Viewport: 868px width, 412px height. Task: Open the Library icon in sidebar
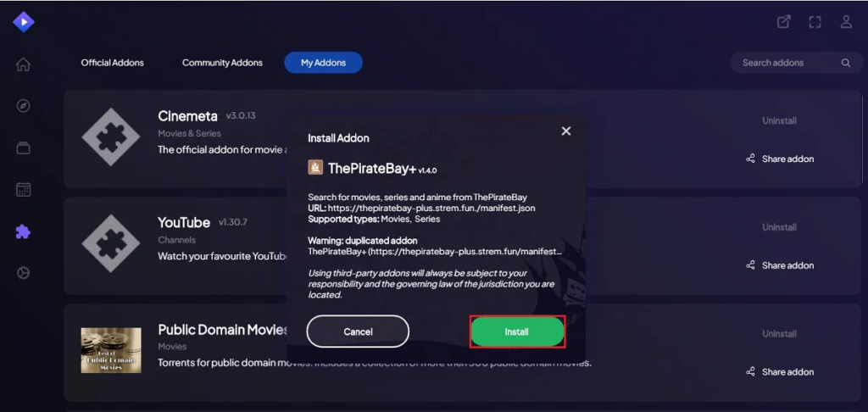pos(23,148)
